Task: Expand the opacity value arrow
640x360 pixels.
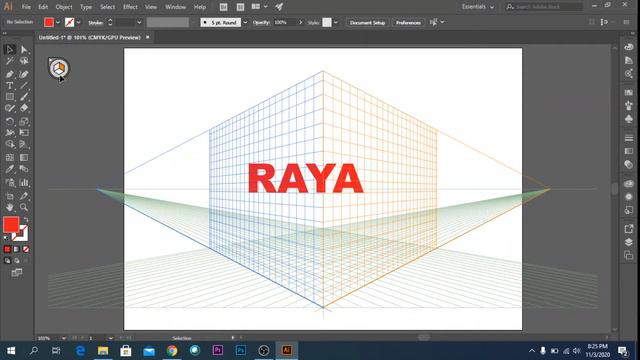Action: point(301,22)
